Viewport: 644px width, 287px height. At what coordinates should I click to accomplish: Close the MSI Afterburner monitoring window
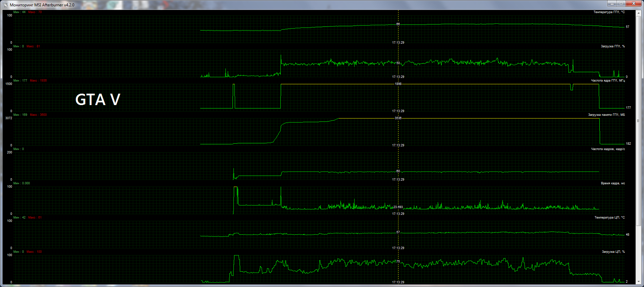(634, 4)
